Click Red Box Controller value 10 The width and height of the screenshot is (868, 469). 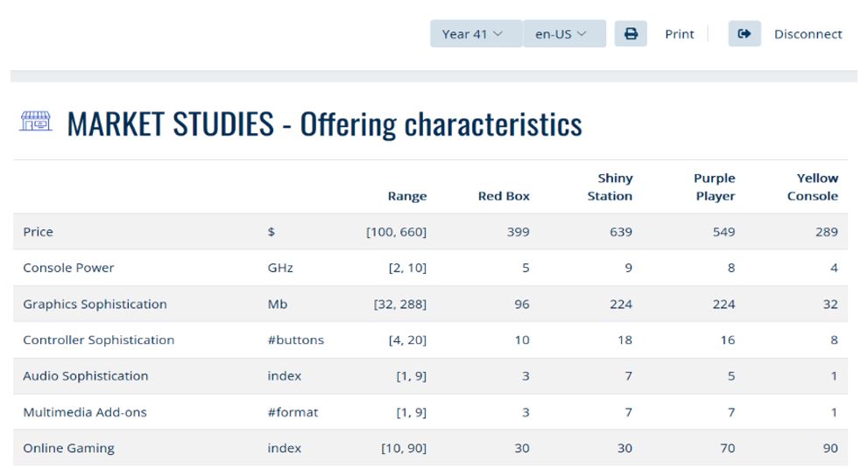point(522,340)
